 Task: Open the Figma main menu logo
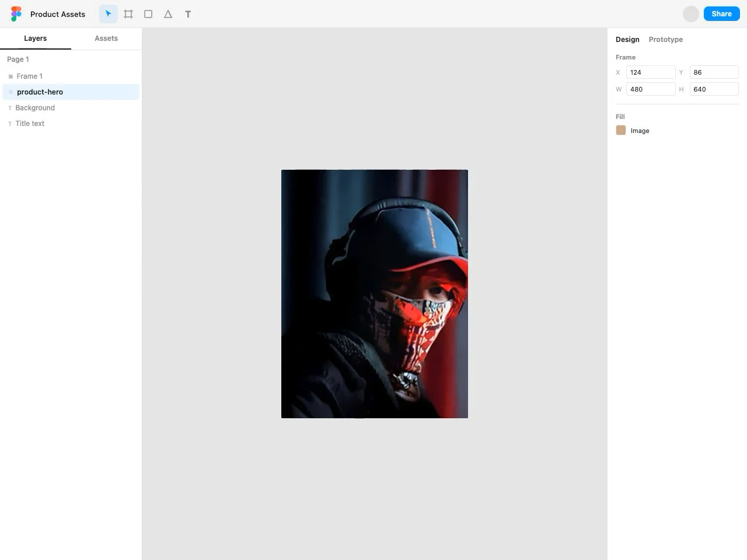point(16,14)
